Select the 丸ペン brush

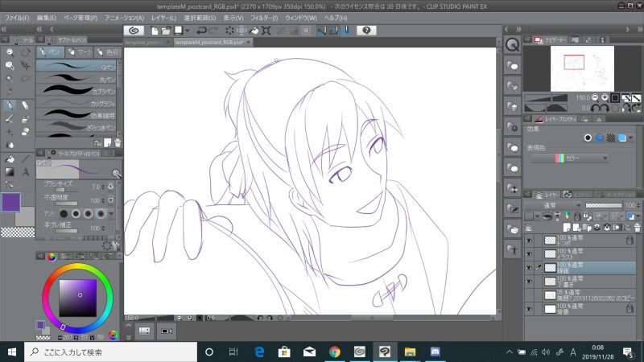pyautogui.click(x=76, y=78)
